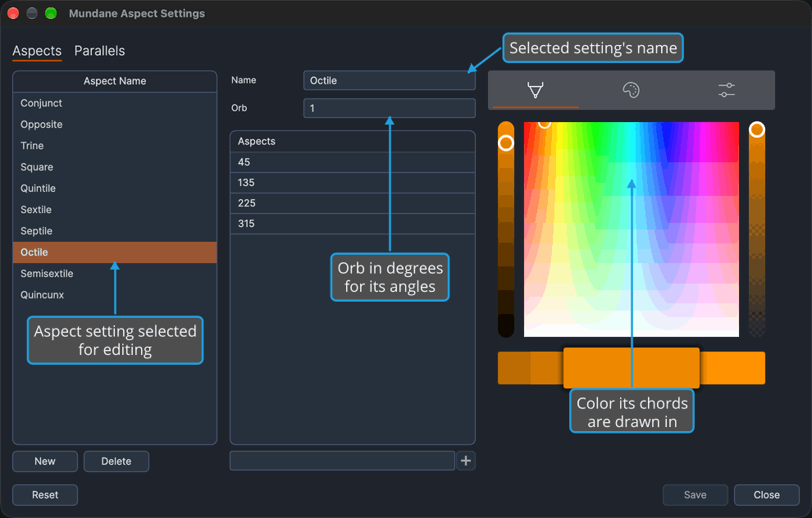Screen dimensions: 812x518
Task: Click the opacity slider handle on the right
Action: (756, 129)
